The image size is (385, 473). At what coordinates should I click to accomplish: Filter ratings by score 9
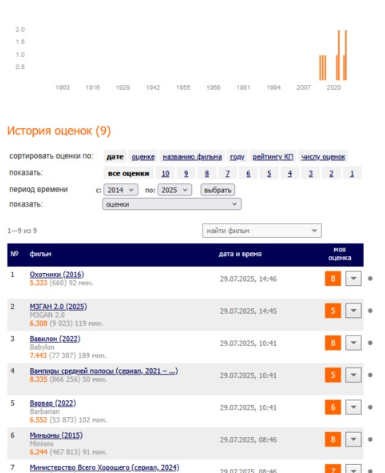point(186,173)
